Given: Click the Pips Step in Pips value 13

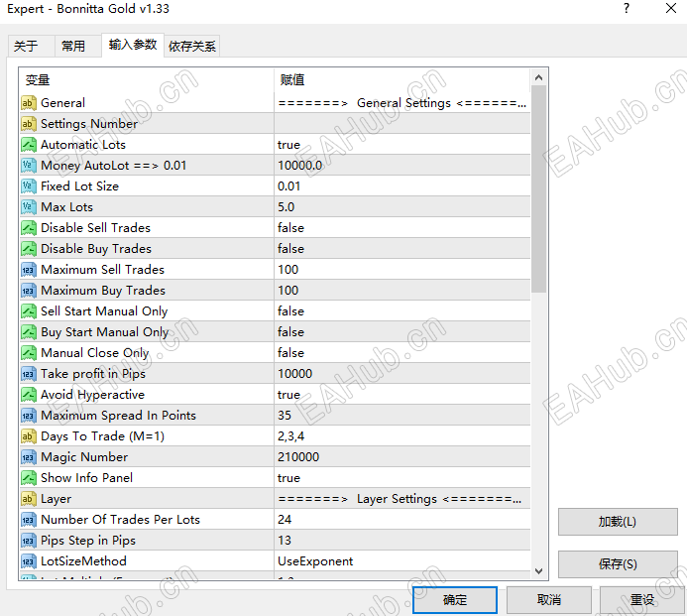Looking at the screenshot, I should point(285,541).
